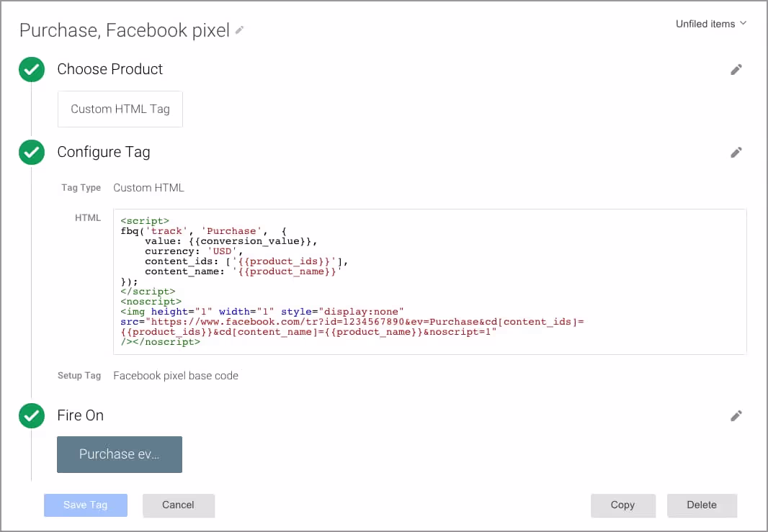
Task: Click the Fire On green checkmark
Action: click(x=32, y=415)
